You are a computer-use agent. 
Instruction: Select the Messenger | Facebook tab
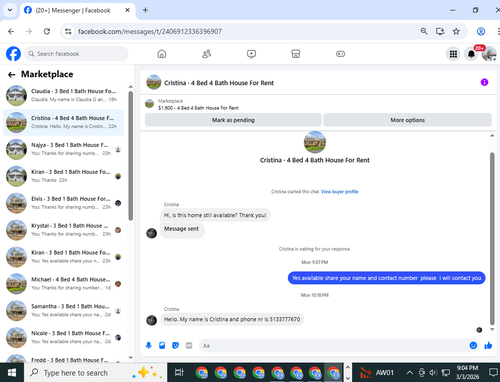(x=78, y=11)
